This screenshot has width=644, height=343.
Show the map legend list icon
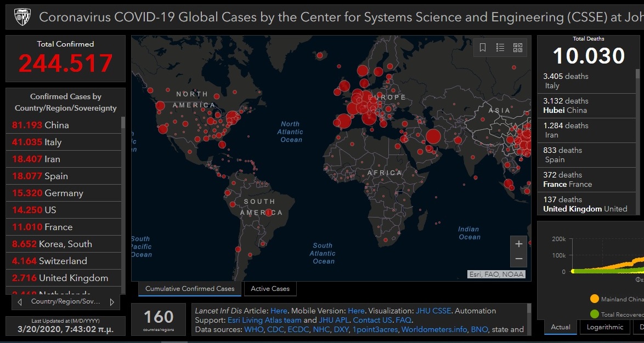click(x=500, y=48)
